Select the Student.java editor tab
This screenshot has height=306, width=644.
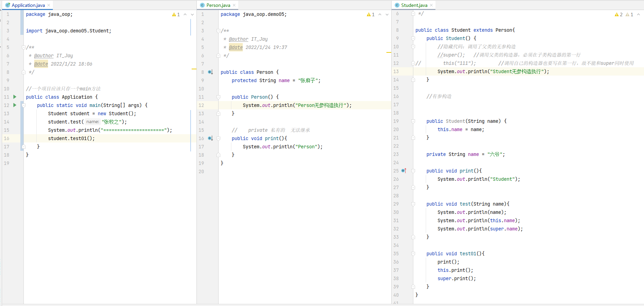tap(414, 5)
